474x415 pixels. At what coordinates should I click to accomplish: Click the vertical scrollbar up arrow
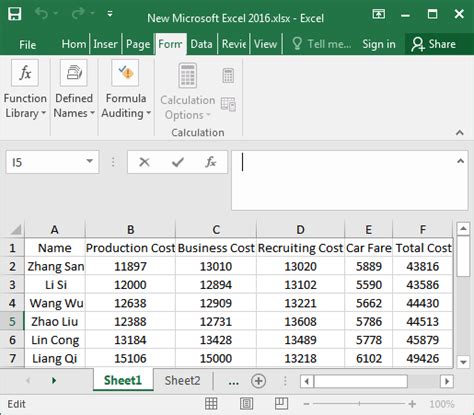(463, 229)
